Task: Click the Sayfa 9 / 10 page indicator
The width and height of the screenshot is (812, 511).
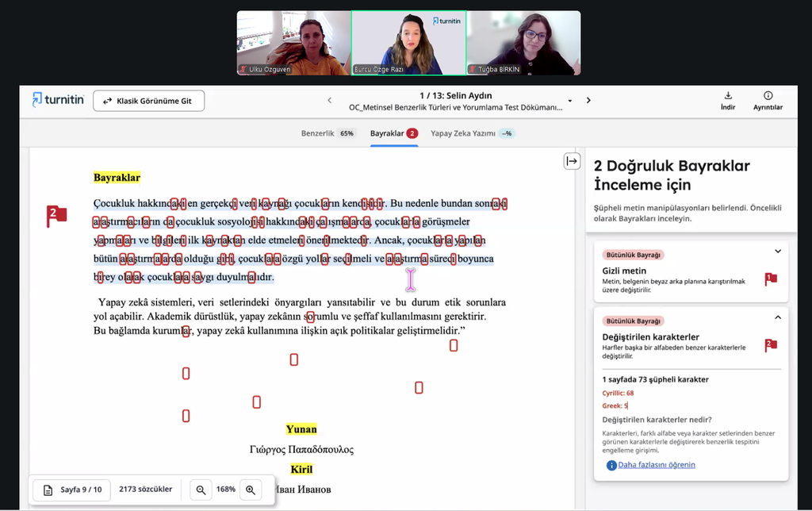Action: coord(73,490)
